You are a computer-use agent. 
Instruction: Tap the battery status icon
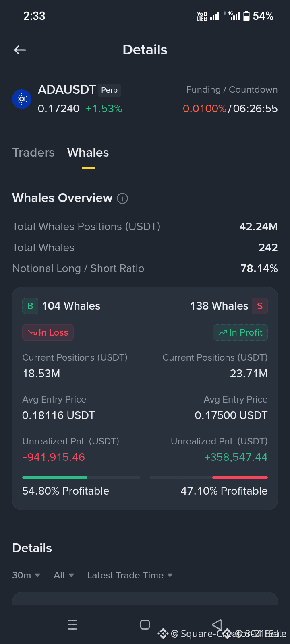coord(246,16)
